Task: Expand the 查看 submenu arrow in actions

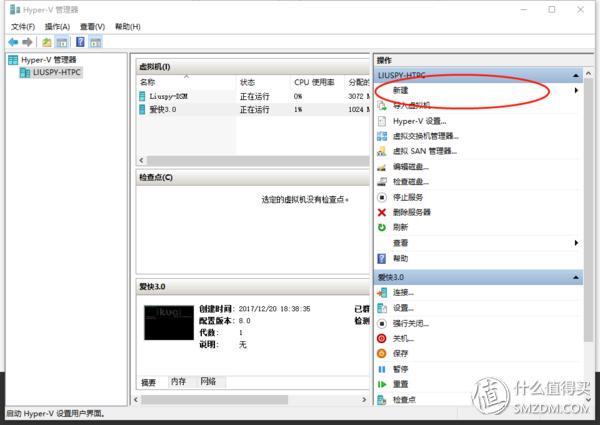Action: [x=576, y=243]
